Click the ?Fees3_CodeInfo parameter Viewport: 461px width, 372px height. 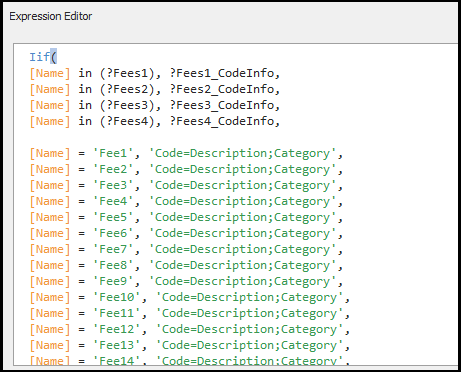[x=222, y=105]
